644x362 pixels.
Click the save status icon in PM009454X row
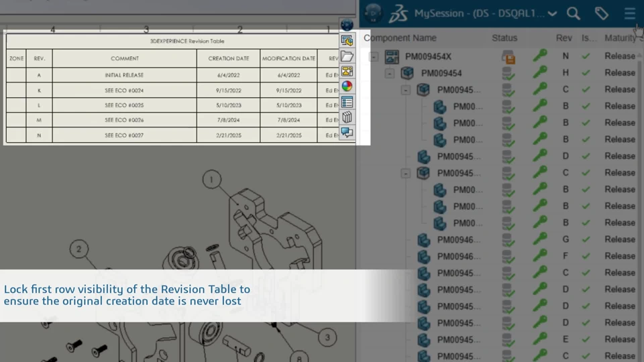pos(508,56)
